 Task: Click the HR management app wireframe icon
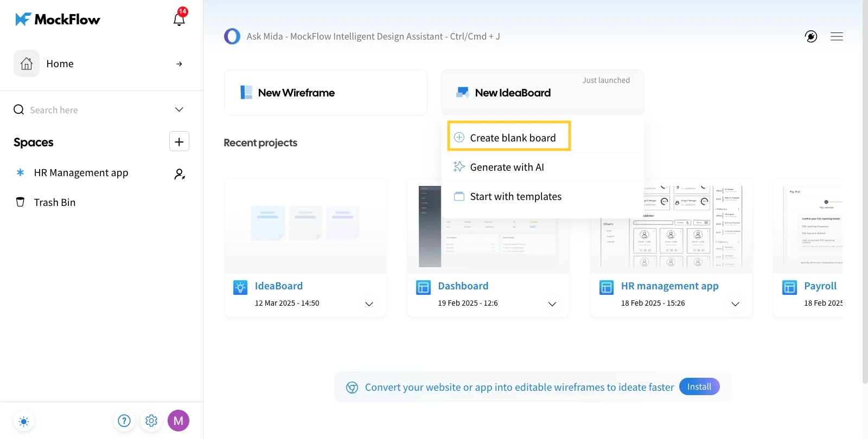click(x=607, y=287)
